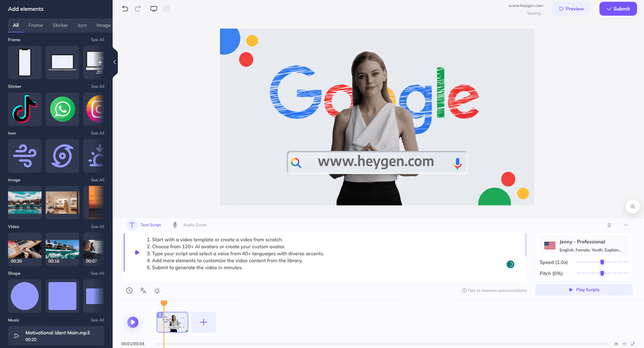
Task: Adjust the Speed slider handle
Action: click(x=602, y=262)
